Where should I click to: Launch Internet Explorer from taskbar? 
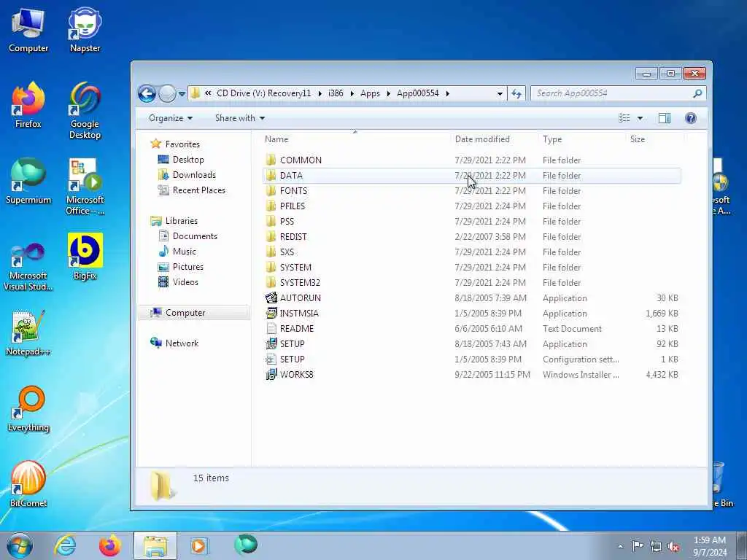coord(65,545)
